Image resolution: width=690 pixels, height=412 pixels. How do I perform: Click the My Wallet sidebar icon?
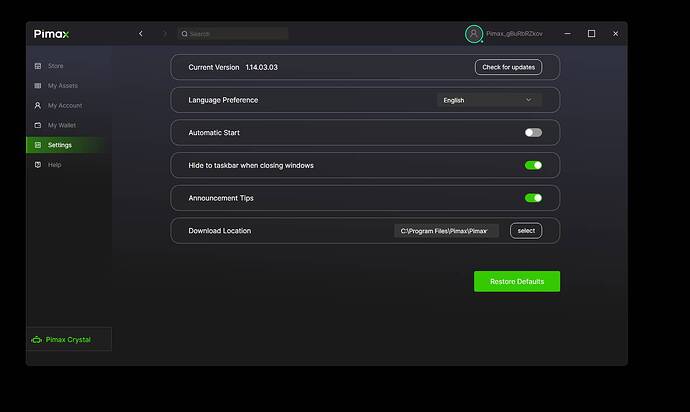pyautogui.click(x=38, y=125)
